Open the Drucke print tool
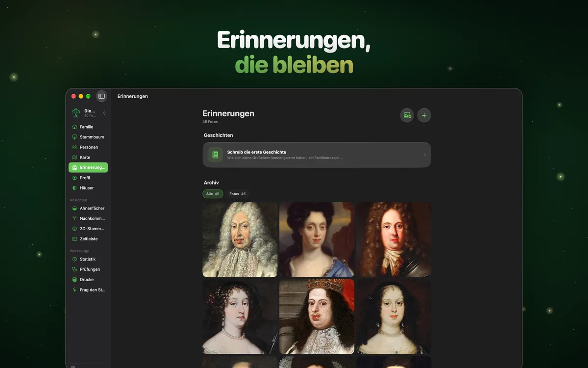The height and width of the screenshot is (368, 588). 88,280
